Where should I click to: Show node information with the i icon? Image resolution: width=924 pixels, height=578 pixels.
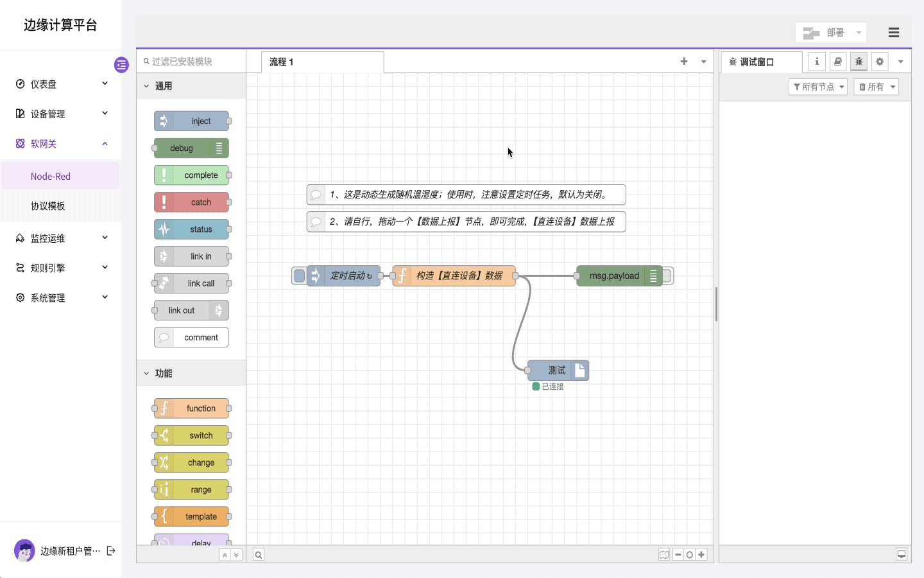pyautogui.click(x=816, y=61)
